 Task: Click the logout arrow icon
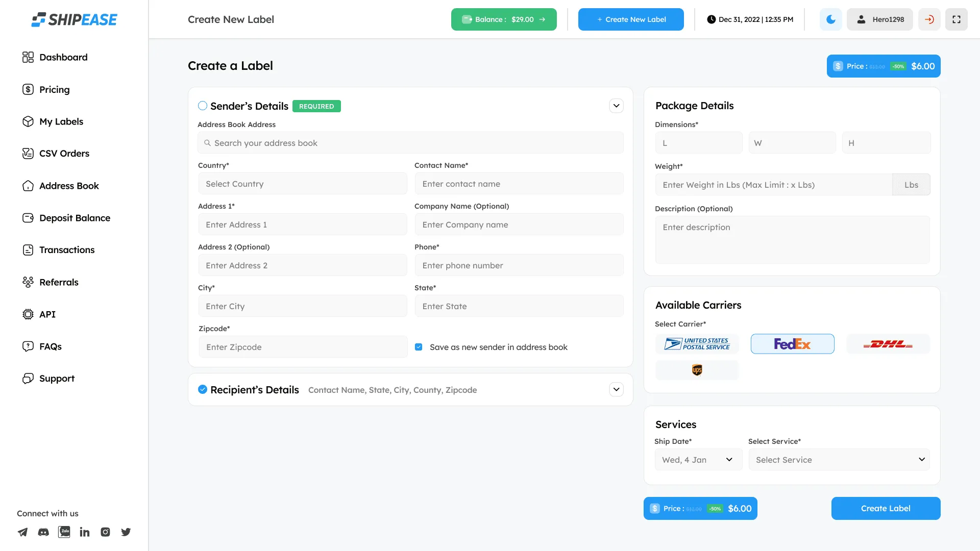coord(929,19)
